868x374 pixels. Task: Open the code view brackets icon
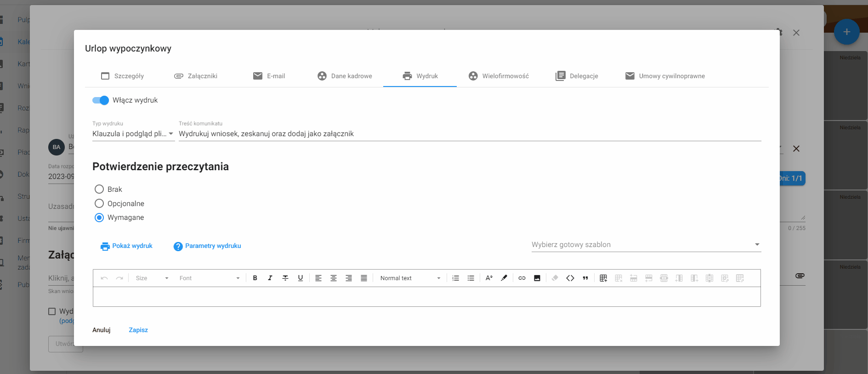570,278
